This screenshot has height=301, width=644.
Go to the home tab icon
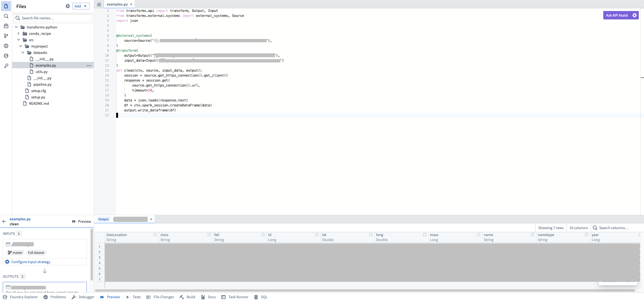coord(99,4)
